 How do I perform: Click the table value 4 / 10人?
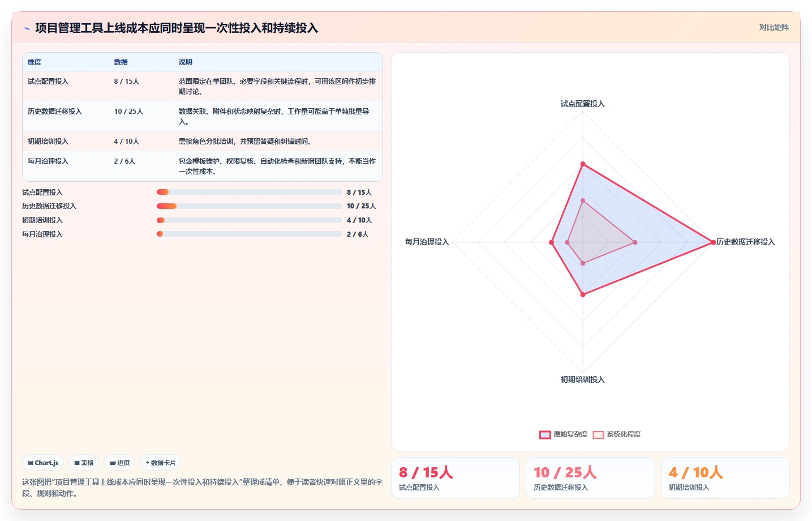pyautogui.click(x=127, y=142)
